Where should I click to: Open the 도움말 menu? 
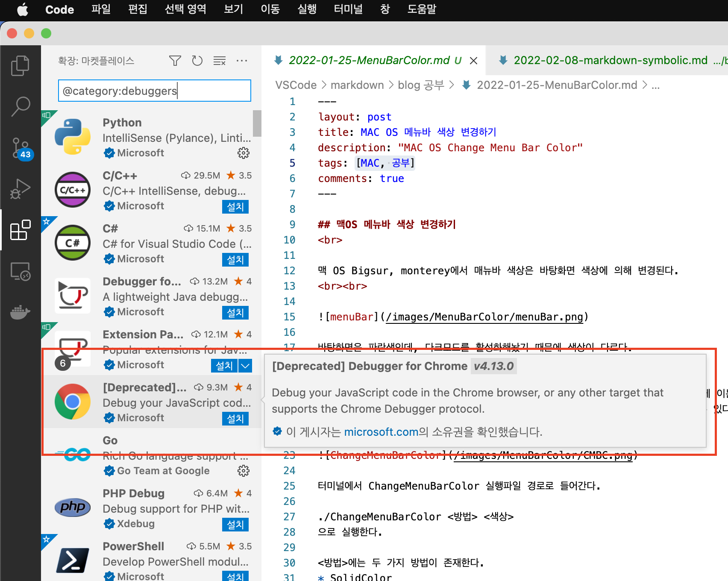point(421,9)
